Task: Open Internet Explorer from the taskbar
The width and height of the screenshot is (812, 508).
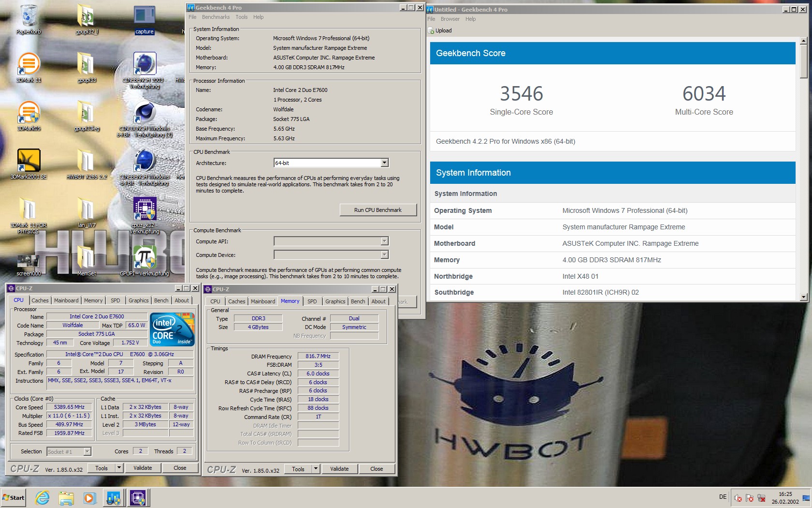Action: (43, 497)
